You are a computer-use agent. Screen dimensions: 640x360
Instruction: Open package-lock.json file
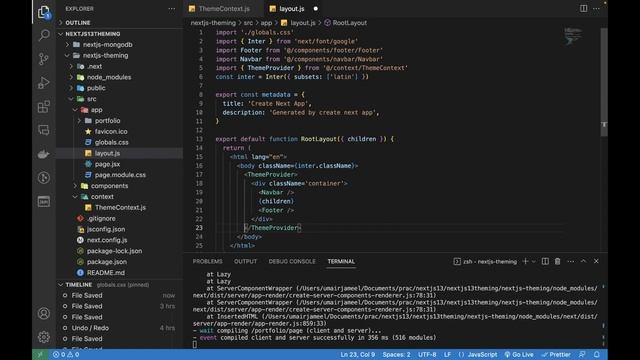tap(114, 251)
